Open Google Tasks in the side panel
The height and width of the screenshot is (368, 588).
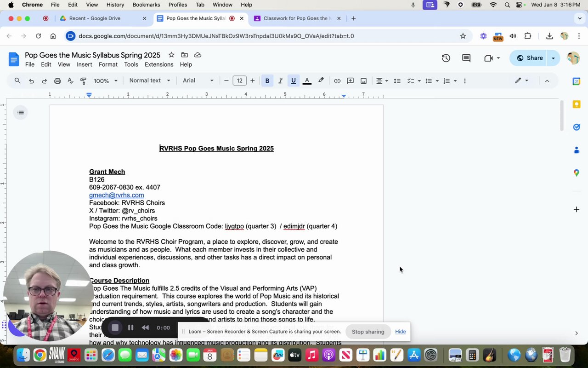click(x=577, y=127)
